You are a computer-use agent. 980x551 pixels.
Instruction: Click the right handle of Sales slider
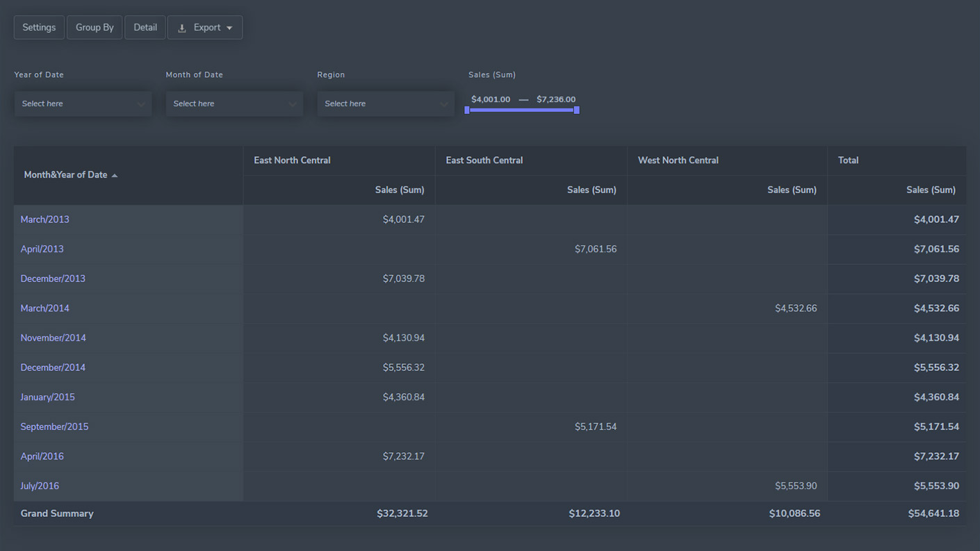click(576, 110)
